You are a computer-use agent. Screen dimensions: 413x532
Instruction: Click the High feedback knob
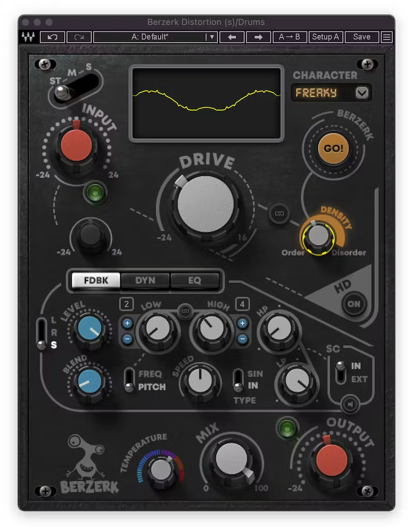(212, 328)
